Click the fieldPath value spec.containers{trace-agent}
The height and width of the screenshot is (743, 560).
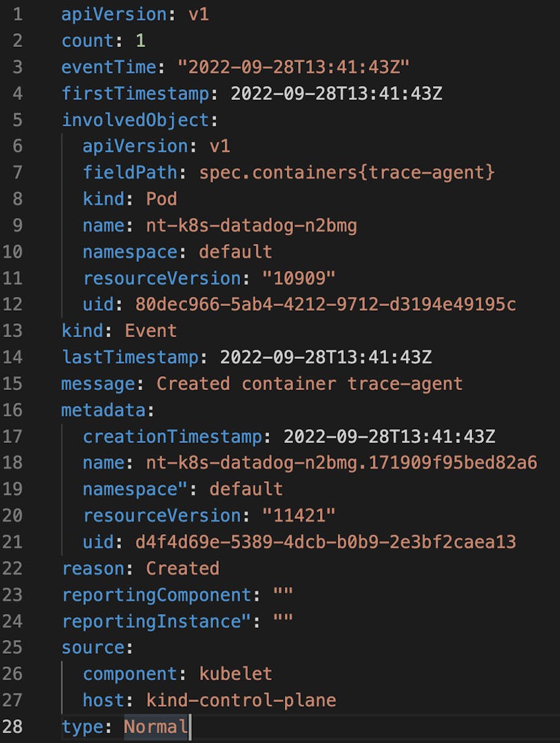(x=347, y=173)
